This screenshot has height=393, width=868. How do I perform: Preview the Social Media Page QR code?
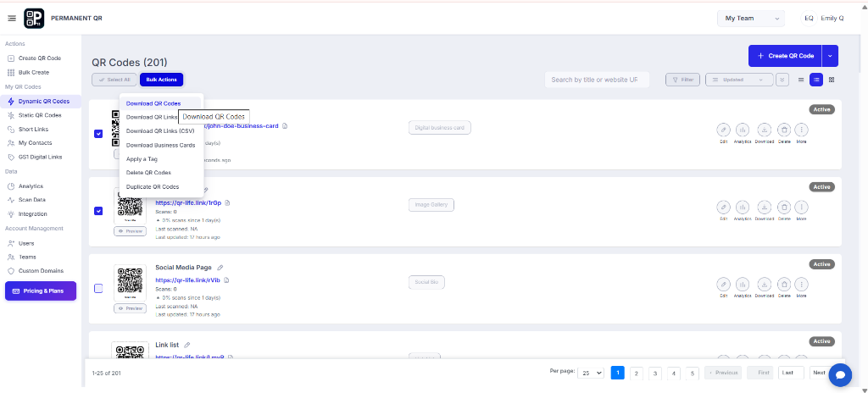[x=130, y=308]
